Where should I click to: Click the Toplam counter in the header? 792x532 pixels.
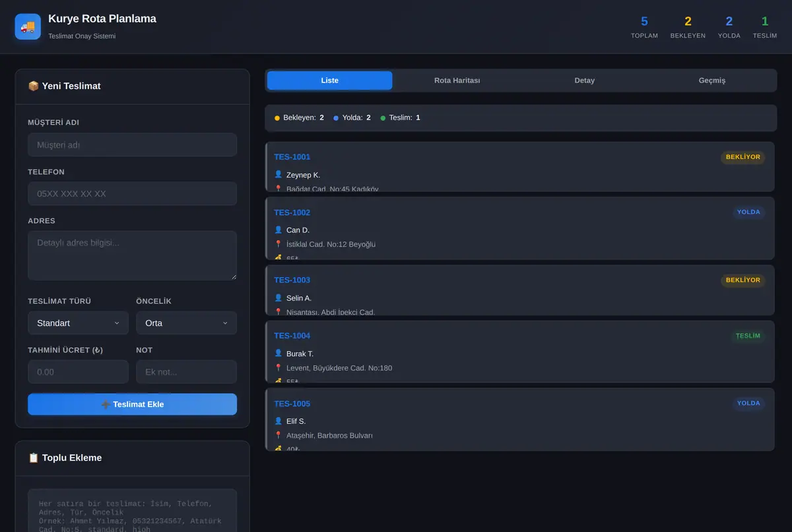pyautogui.click(x=644, y=27)
